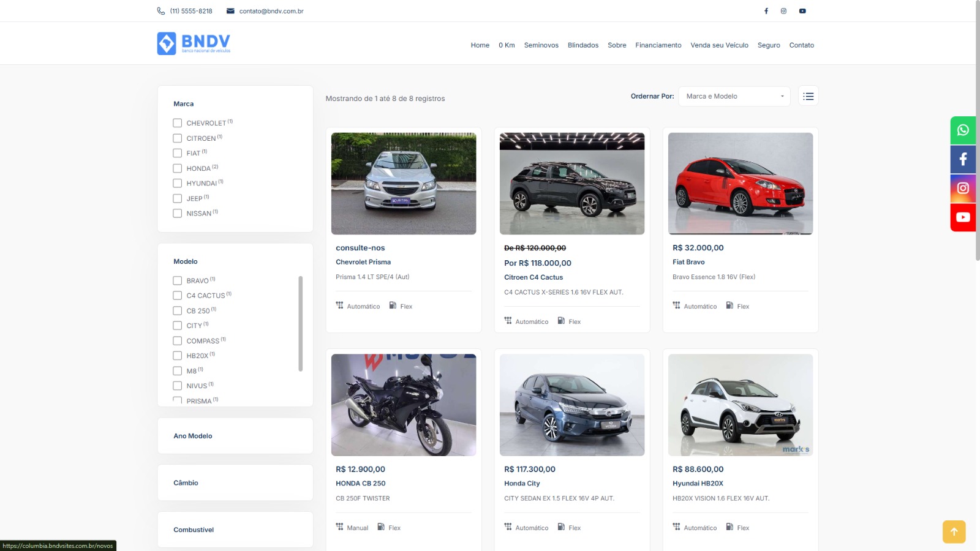The width and height of the screenshot is (980, 551).
Task: Click transmission icon on Fiat Bravo card
Action: (677, 305)
